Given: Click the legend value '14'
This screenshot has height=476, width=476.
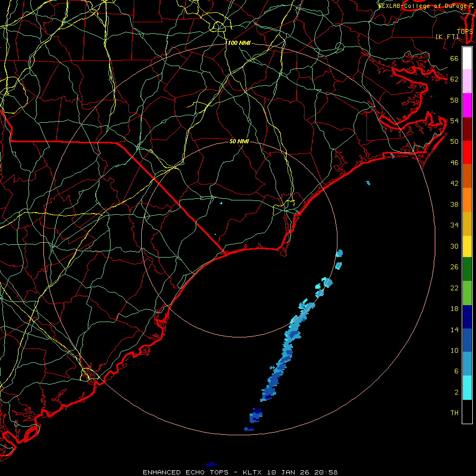Looking at the screenshot, I should point(454,329).
